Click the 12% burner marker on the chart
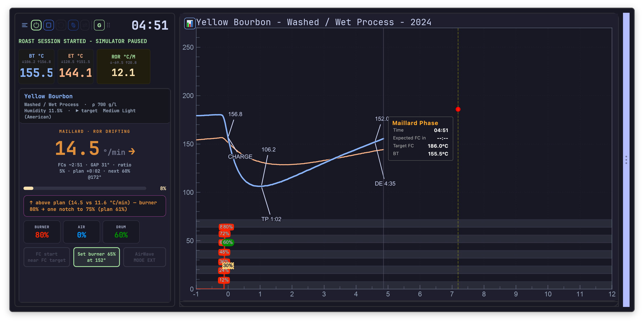 click(x=224, y=280)
